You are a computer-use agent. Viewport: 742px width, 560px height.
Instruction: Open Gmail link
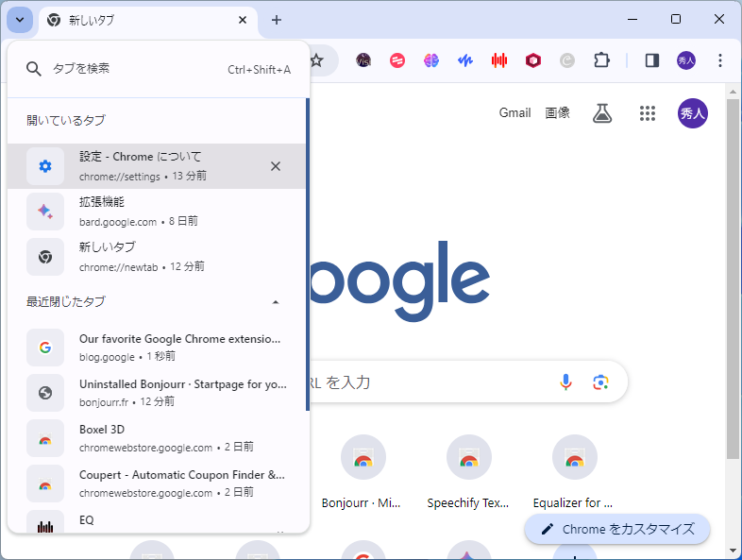[x=514, y=112]
